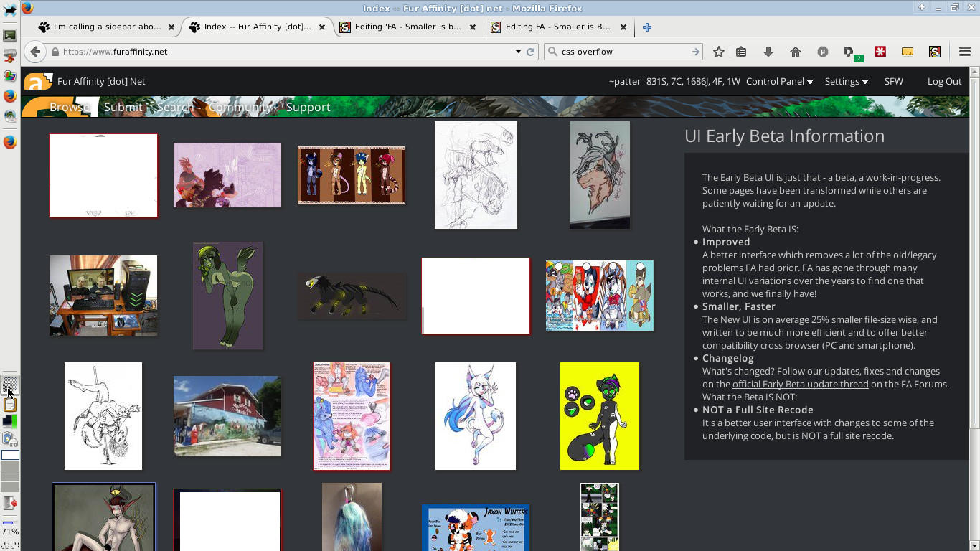Click the Fur Affinity logo
This screenshot has height=551, width=980.
38,82
